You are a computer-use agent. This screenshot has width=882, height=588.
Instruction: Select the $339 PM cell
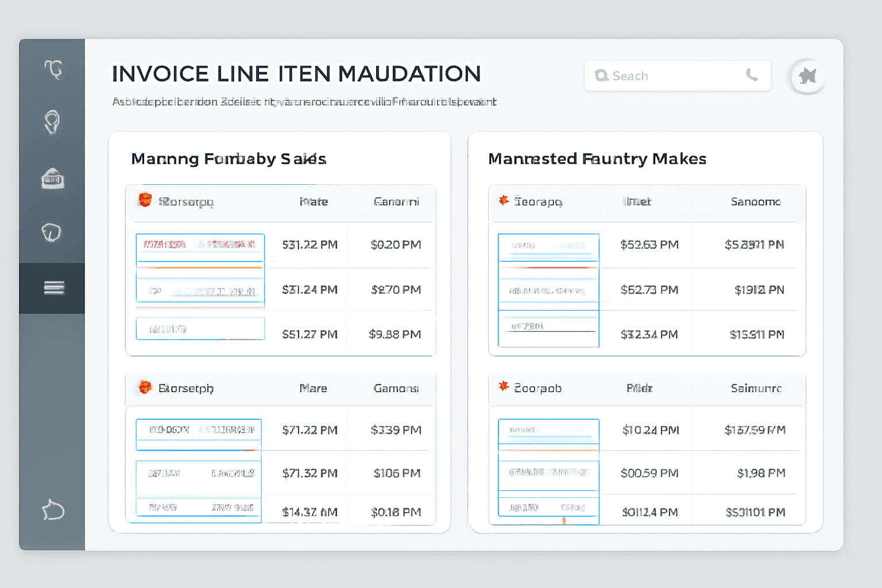click(396, 430)
